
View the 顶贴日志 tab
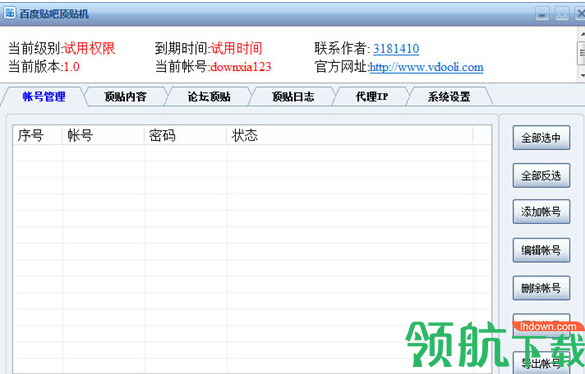(x=293, y=97)
